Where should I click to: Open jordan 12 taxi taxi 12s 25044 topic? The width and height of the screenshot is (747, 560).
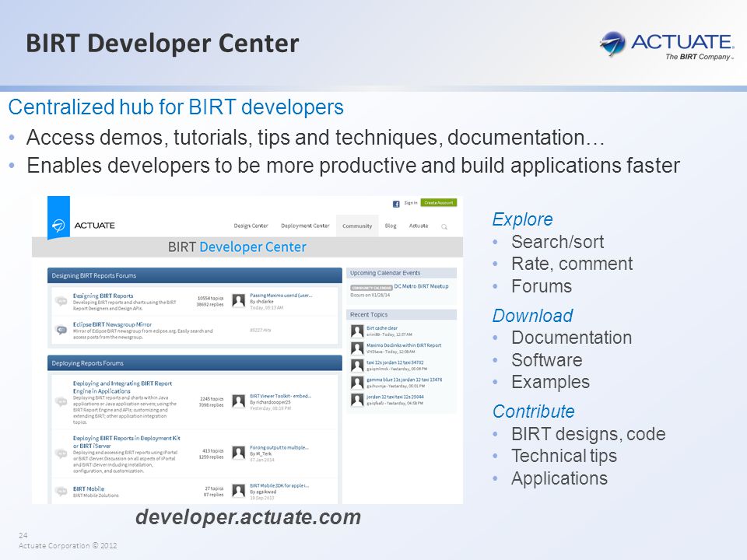pyautogui.click(x=395, y=397)
